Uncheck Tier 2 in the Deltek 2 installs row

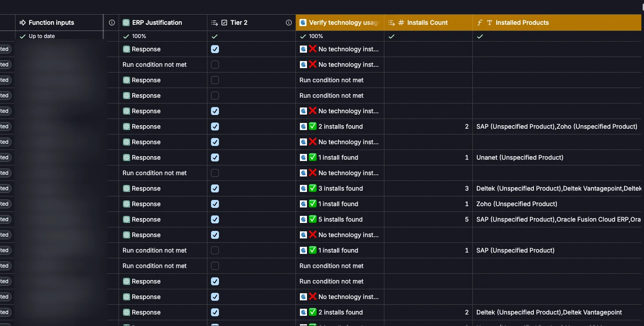215,312
